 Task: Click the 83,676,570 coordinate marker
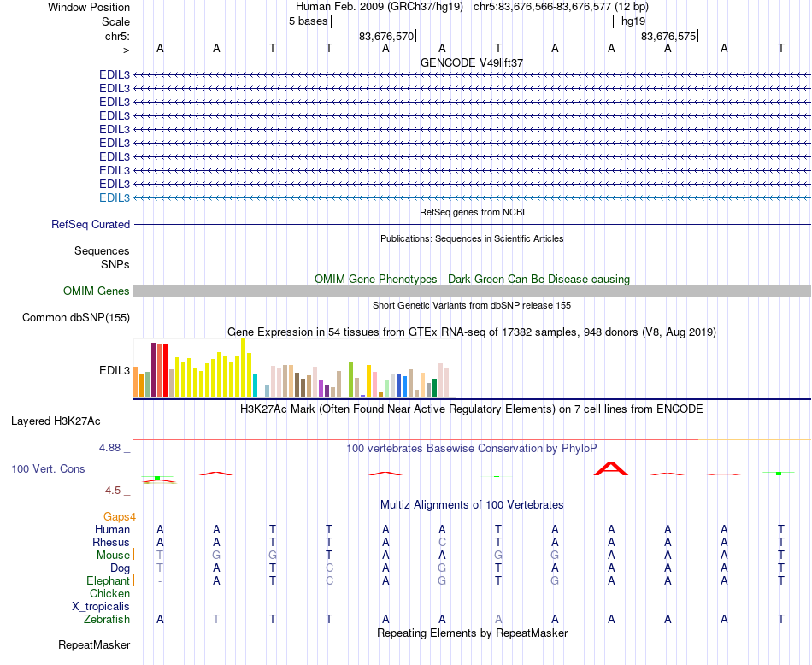(x=386, y=36)
